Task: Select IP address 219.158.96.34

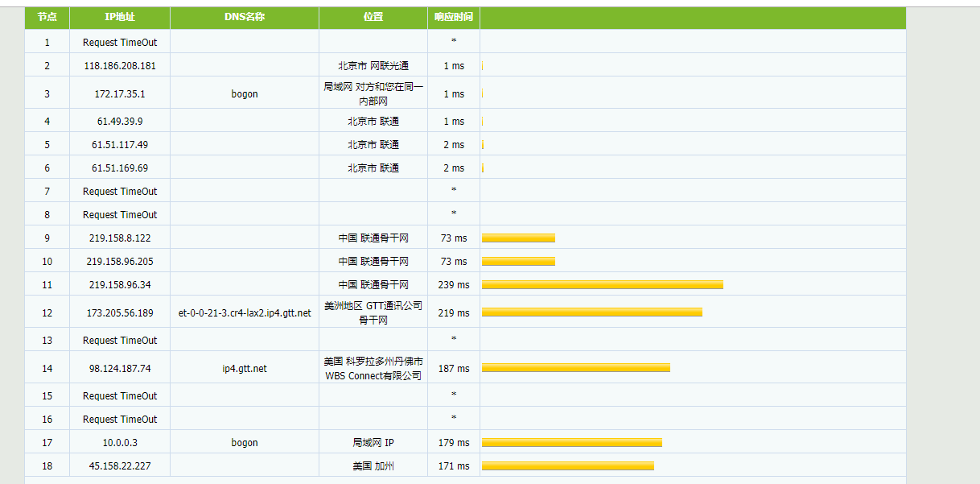Action: tap(120, 285)
